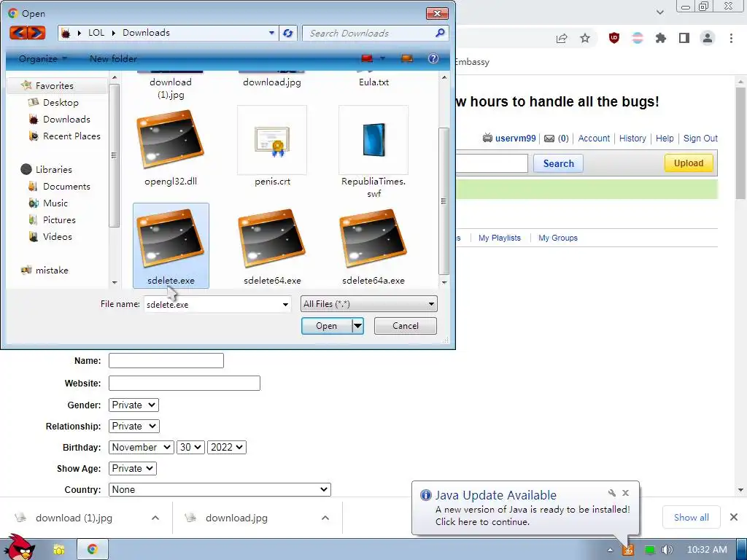The image size is (747, 560).
Task: Open the My Groups tab
Action: coord(558,238)
